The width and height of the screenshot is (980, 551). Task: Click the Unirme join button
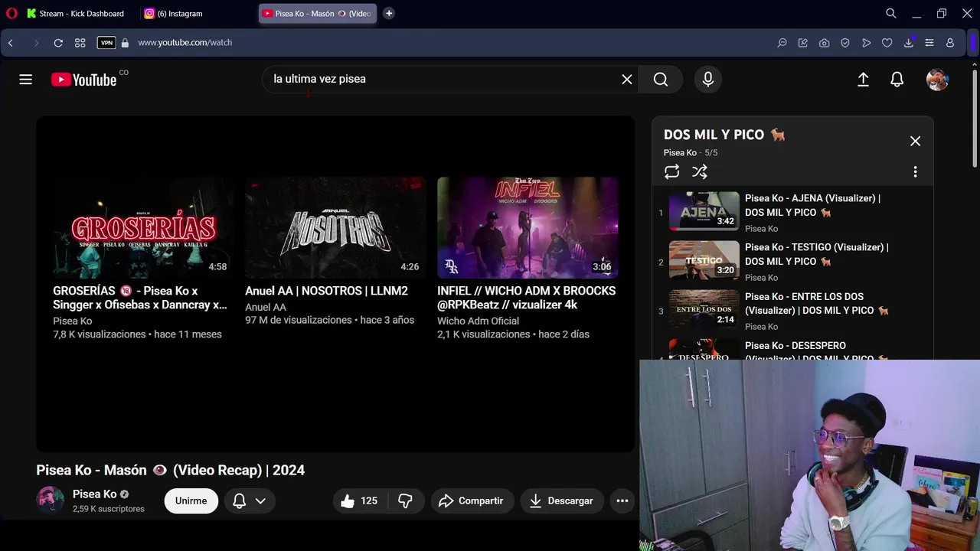point(191,500)
